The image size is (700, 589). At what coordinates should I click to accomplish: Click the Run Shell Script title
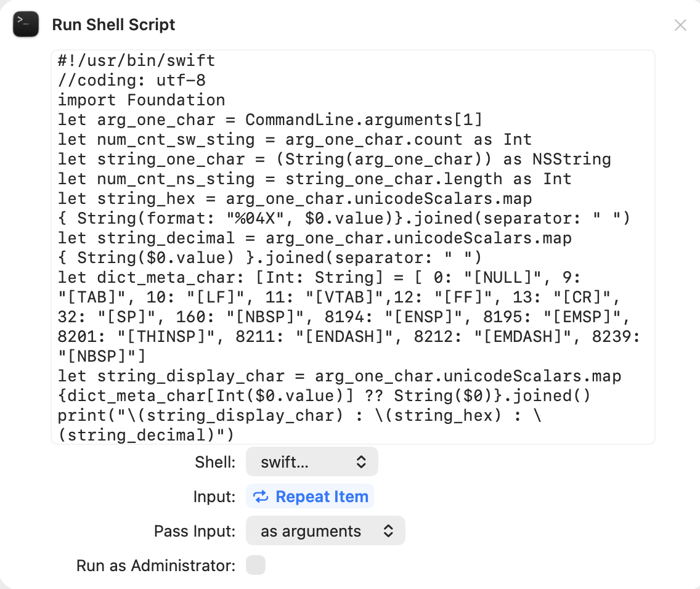[113, 25]
